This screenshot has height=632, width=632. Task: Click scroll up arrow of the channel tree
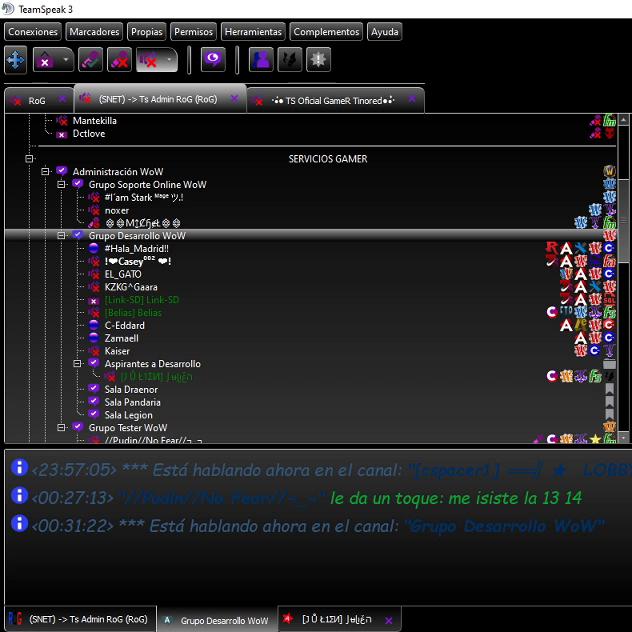coord(624,119)
